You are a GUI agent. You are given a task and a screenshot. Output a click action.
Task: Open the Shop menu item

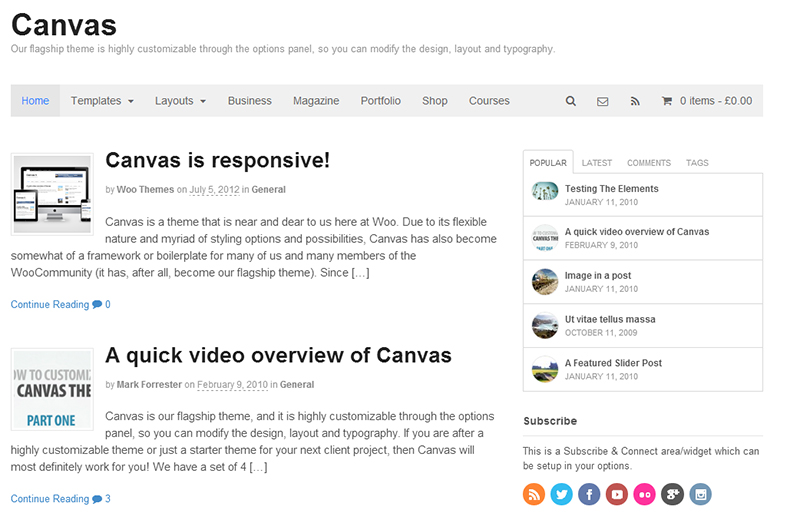[435, 101]
